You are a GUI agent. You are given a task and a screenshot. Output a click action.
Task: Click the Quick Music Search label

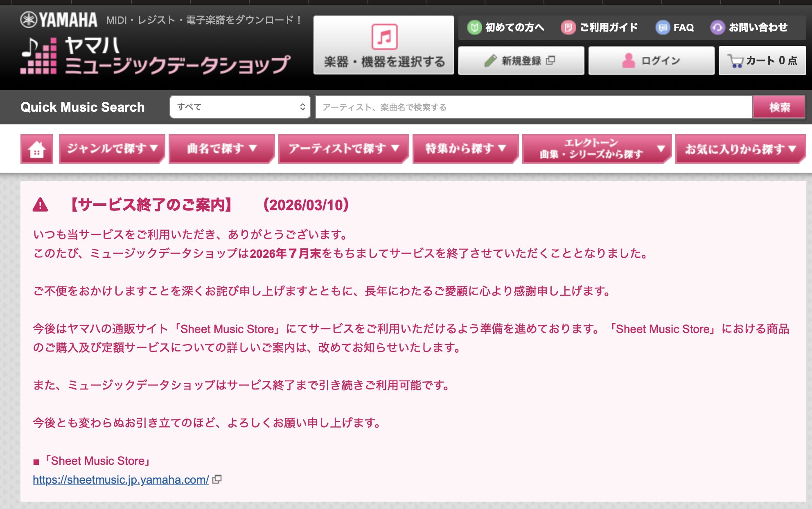tap(83, 107)
